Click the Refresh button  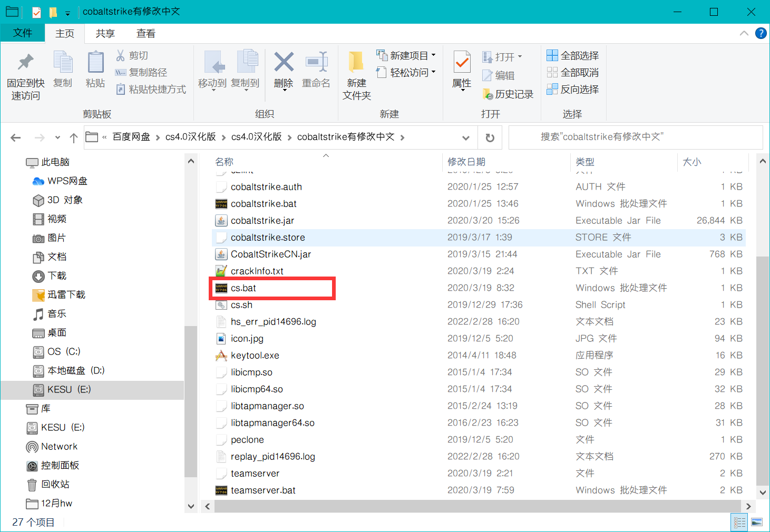[x=490, y=137]
